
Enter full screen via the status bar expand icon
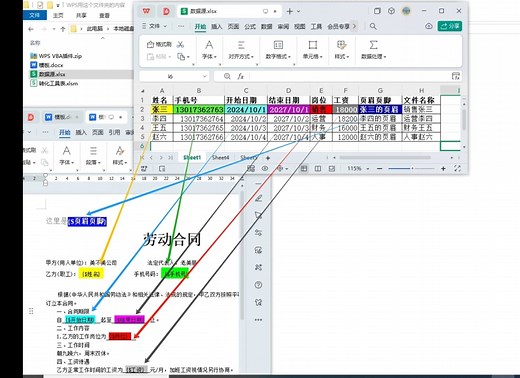click(457, 169)
